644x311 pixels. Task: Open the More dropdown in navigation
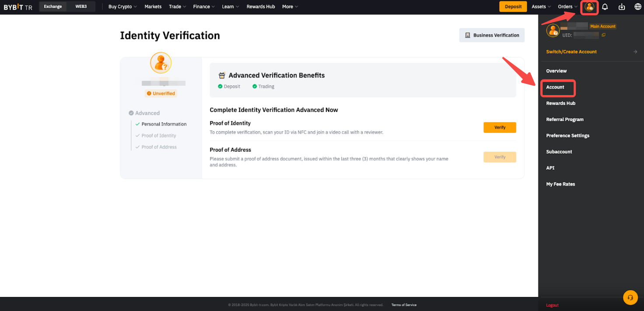[x=290, y=7]
